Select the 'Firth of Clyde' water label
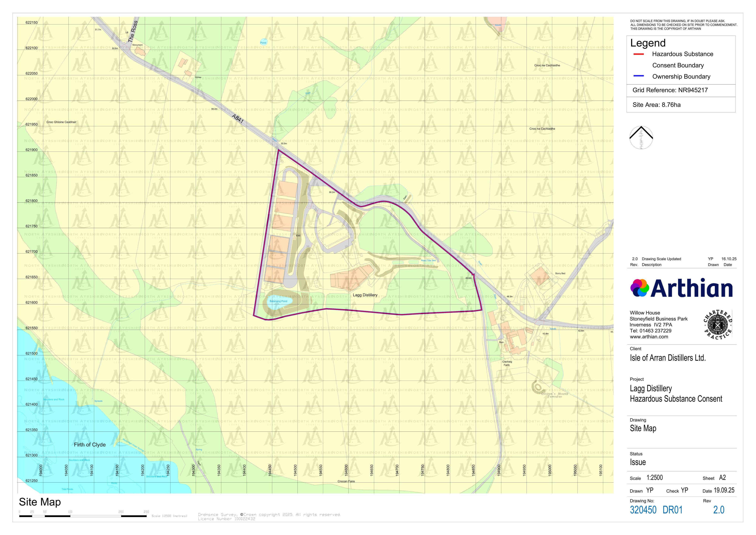756x535 pixels. [x=90, y=445]
